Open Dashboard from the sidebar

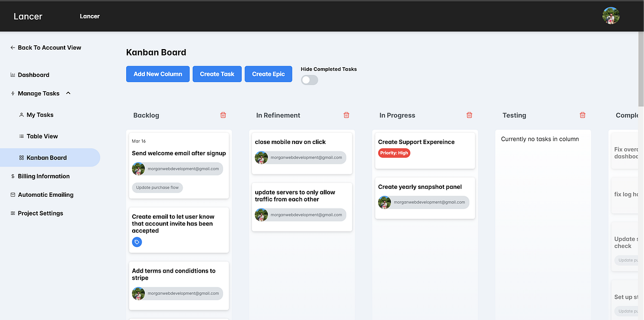pyautogui.click(x=34, y=75)
